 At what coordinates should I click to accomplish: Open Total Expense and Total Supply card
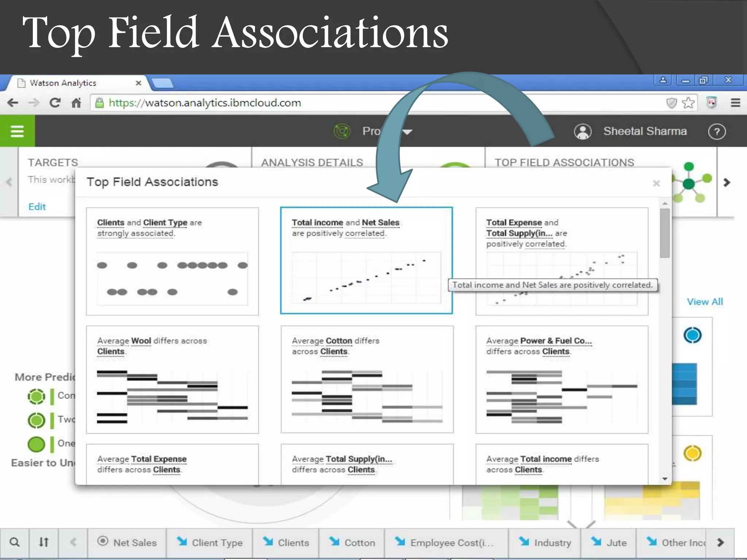click(562, 261)
